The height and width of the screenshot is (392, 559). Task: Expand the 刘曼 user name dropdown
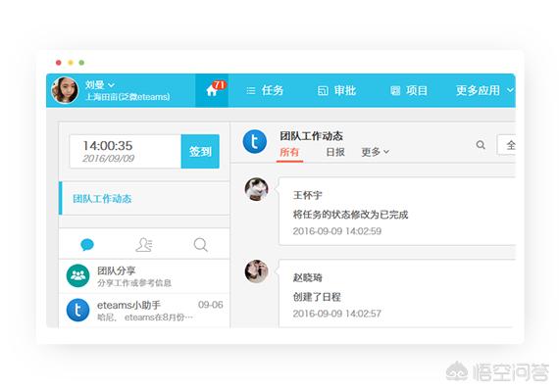coord(100,85)
